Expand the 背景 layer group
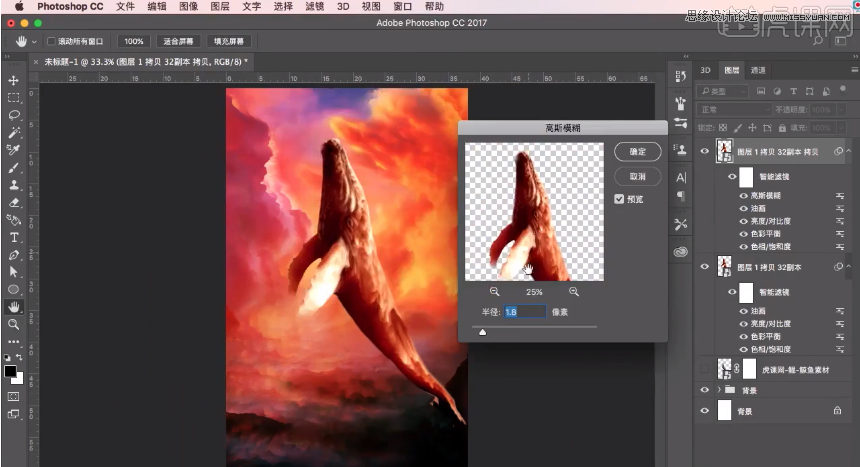860x467 pixels. coord(718,390)
